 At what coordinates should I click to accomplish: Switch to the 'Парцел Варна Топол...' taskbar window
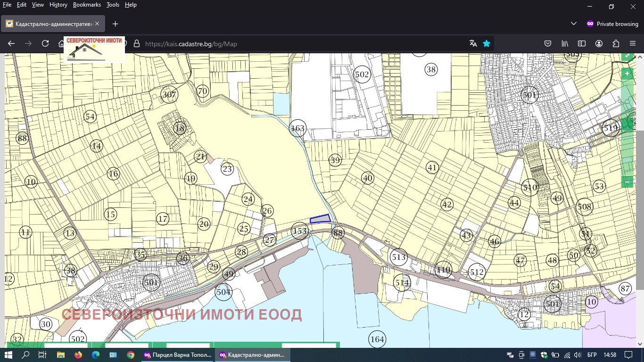click(177, 355)
